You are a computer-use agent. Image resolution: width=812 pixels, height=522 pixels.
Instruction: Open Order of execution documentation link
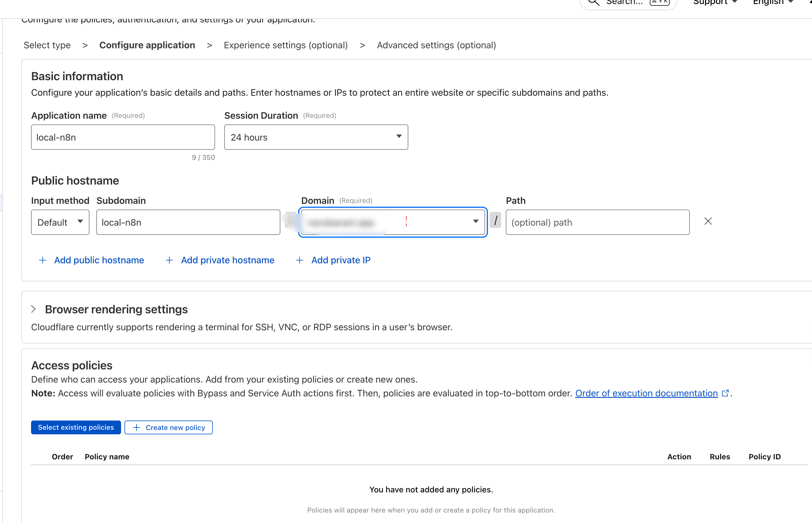click(646, 393)
